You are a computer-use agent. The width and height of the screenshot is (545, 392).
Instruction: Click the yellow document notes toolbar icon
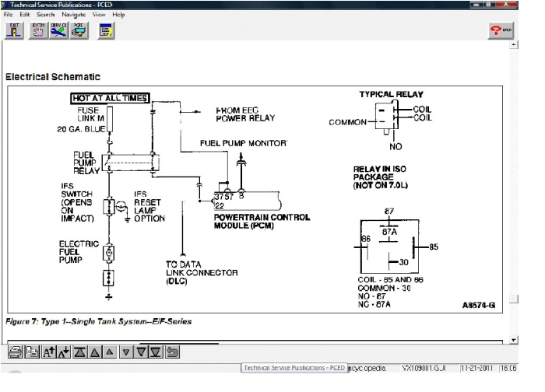pyautogui.click(x=107, y=30)
